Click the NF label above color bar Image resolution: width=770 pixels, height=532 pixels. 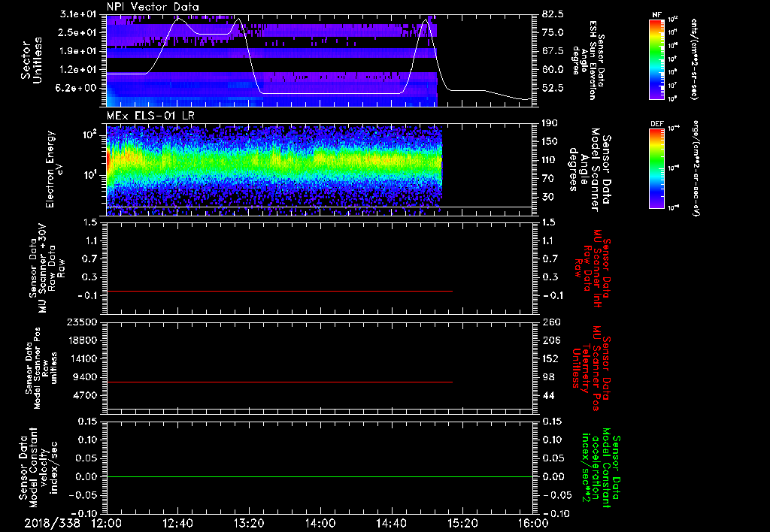(x=656, y=15)
